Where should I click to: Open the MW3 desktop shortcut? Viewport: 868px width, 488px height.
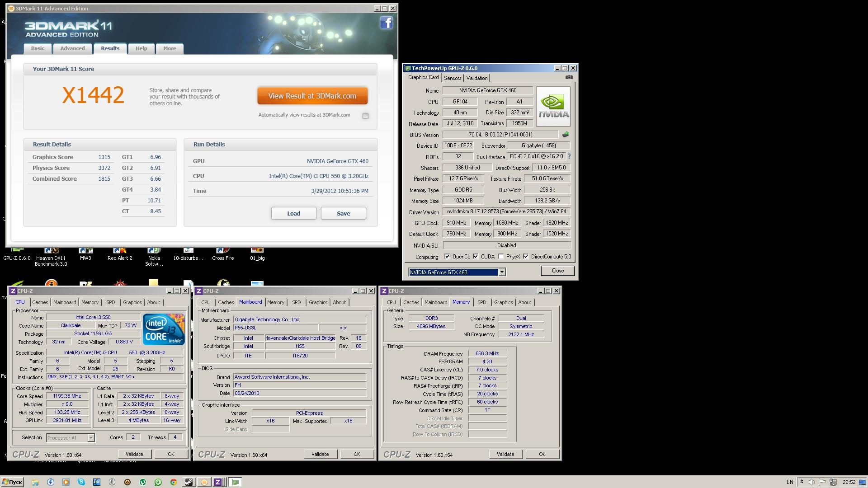pos(85,253)
